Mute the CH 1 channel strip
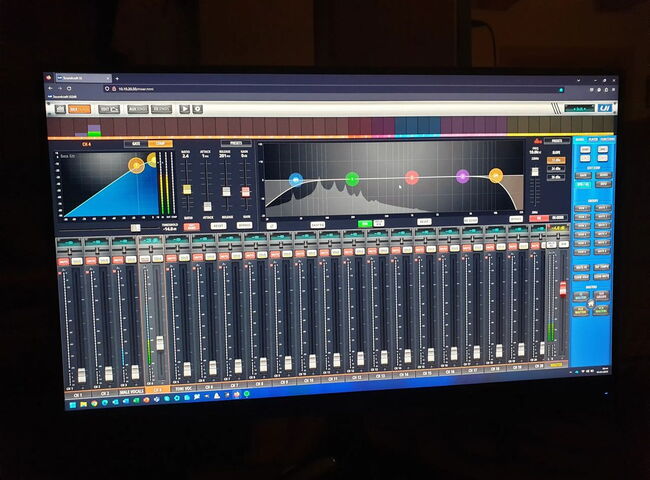The height and width of the screenshot is (480, 650). pyautogui.click(x=63, y=261)
